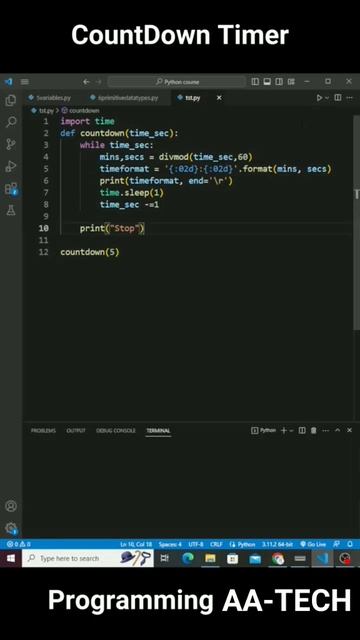Open the terminal panel ellipsis menu

325,430
